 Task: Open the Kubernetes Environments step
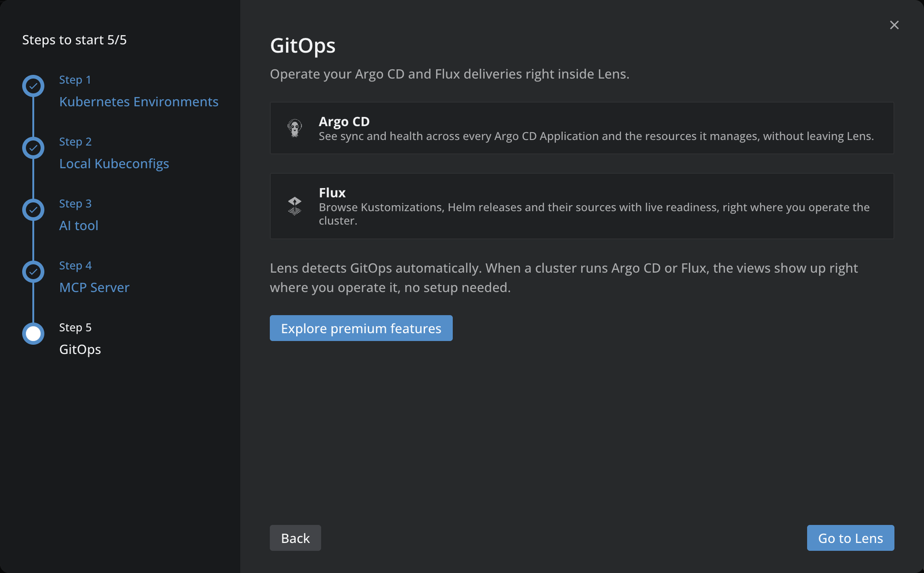click(x=139, y=102)
